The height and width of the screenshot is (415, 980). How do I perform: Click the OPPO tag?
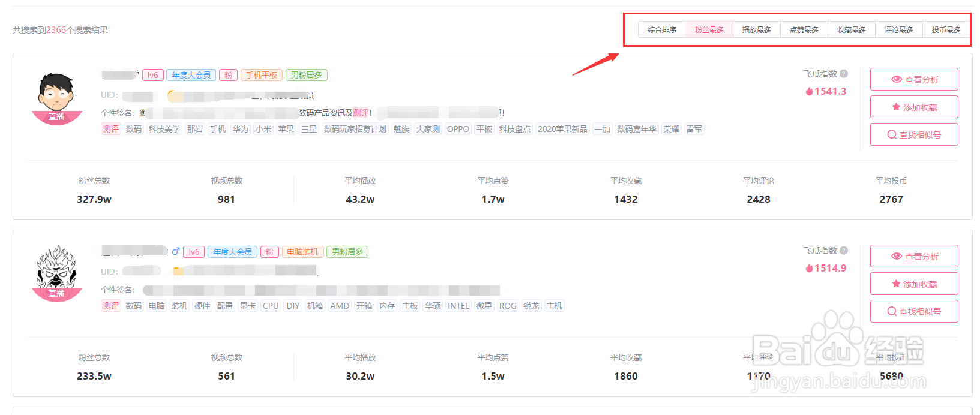[458, 129]
